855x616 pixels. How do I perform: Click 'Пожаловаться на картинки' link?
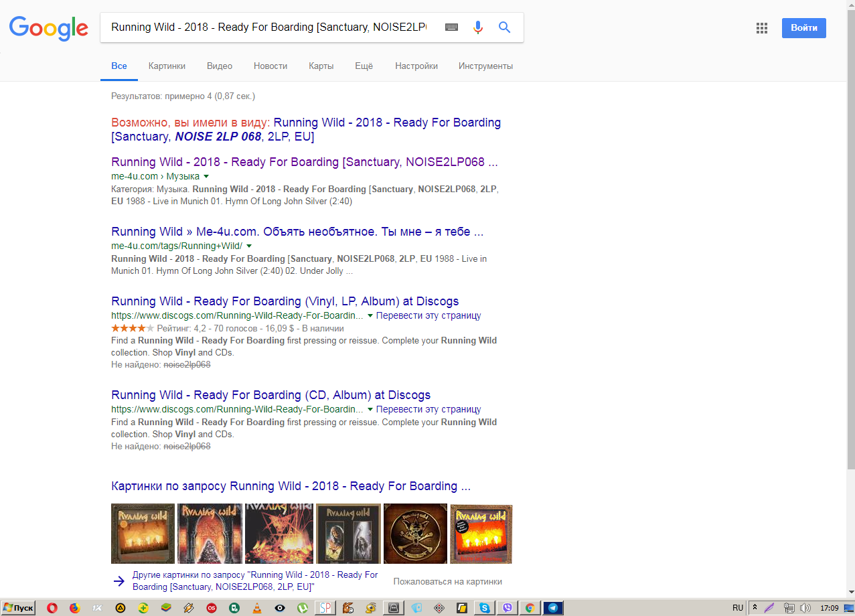447,582
